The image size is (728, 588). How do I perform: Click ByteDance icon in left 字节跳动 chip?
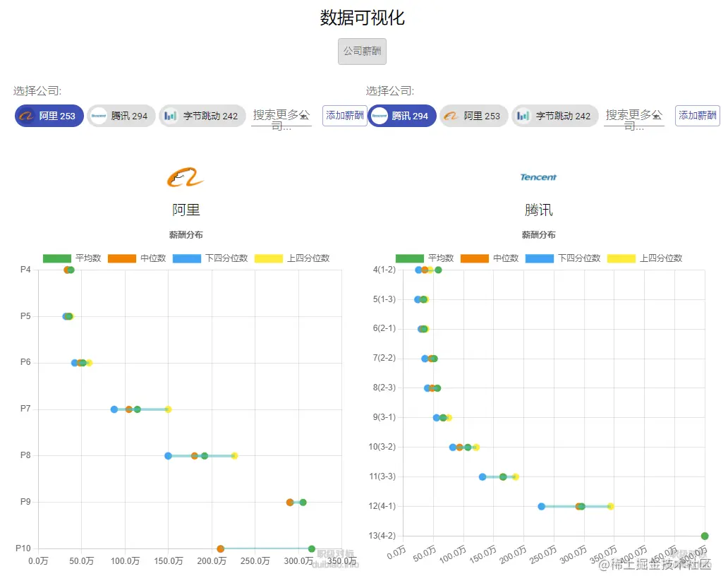click(171, 116)
